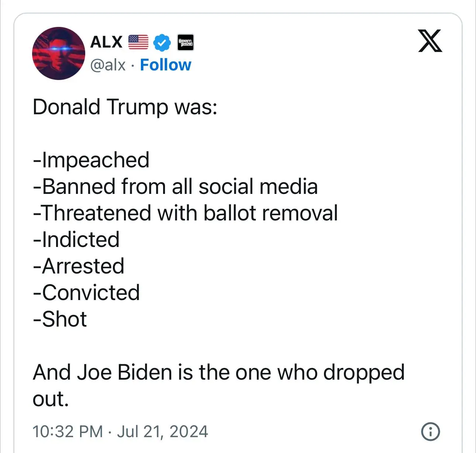Click the "Donald Trump was:" opening line
Image resolution: width=476 pixels, height=453 pixels.
point(125,107)
